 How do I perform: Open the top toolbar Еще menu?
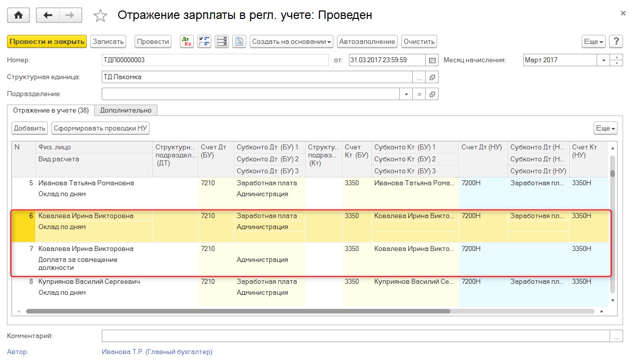coord(594,42)
